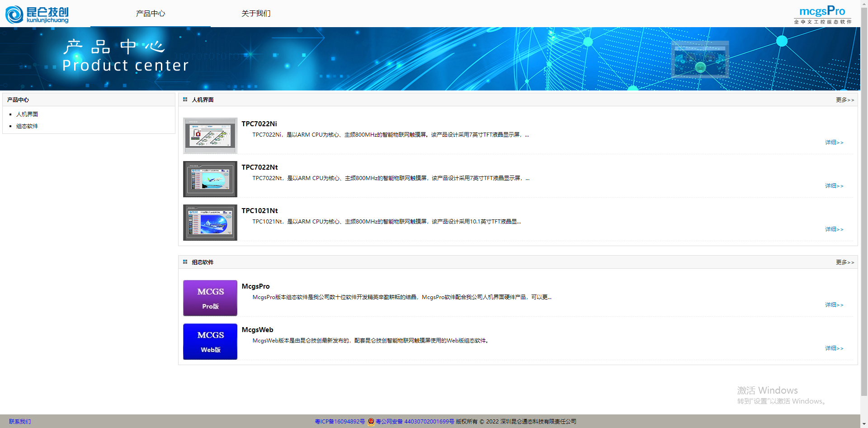Screen dimensions: 868x428
Task: View 详细>> for McgsPro
Action: pos(834,305)
